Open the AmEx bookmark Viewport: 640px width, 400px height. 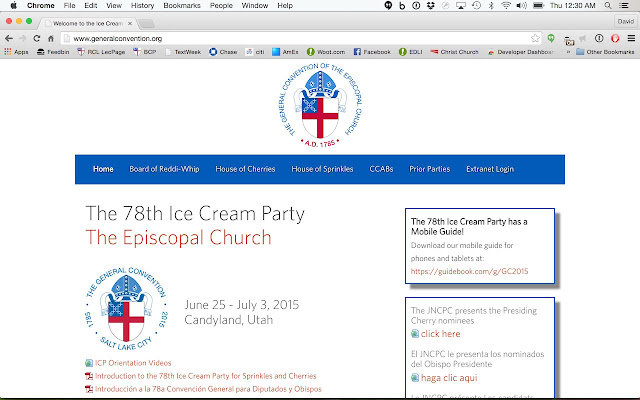coord(285,52)
